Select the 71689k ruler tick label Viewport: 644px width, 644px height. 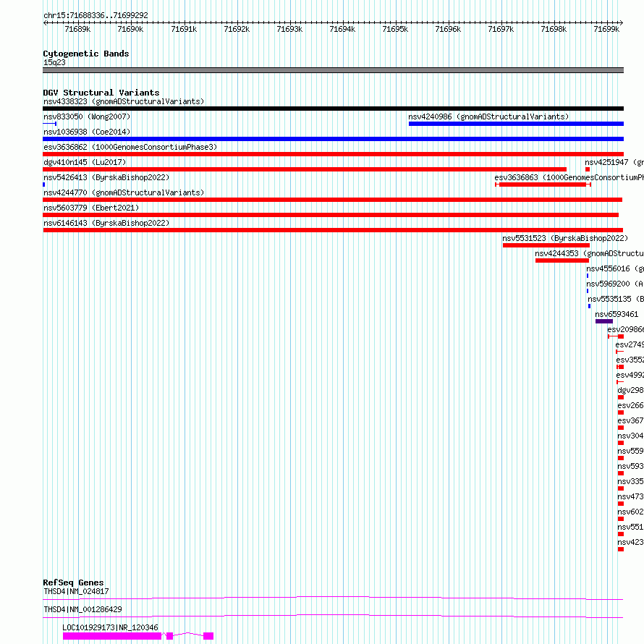tap(77, 29)
